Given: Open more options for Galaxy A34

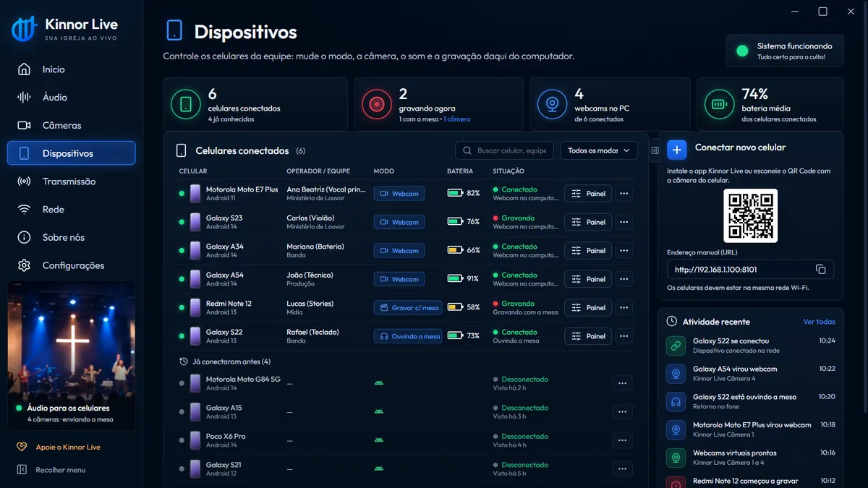Looking at the screenshot, I should [x=622, y=251].
